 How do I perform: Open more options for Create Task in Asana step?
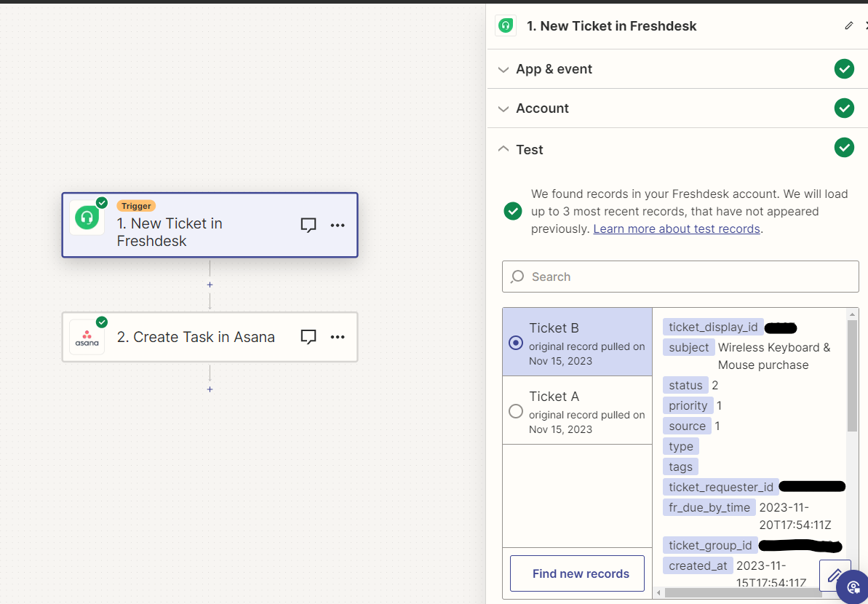click(338, 337)
